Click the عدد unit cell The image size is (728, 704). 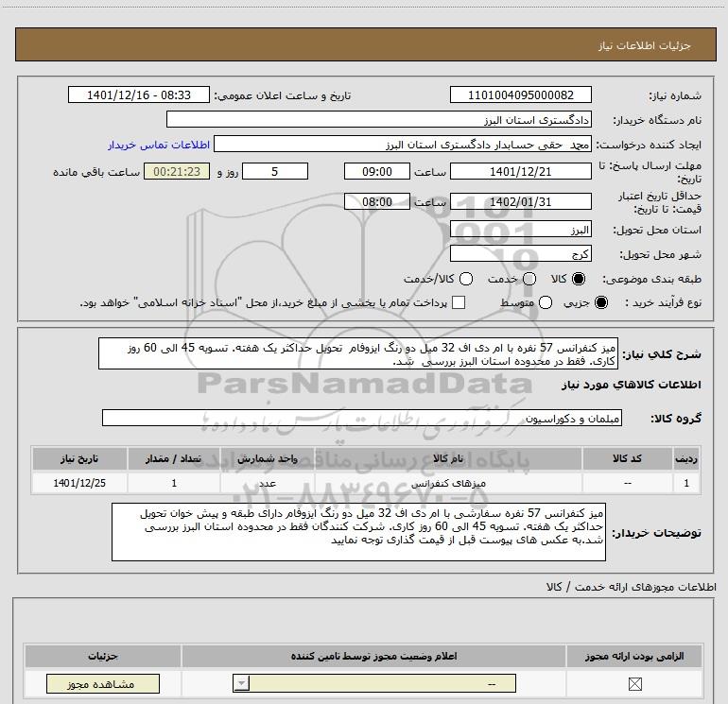[268, 483]
